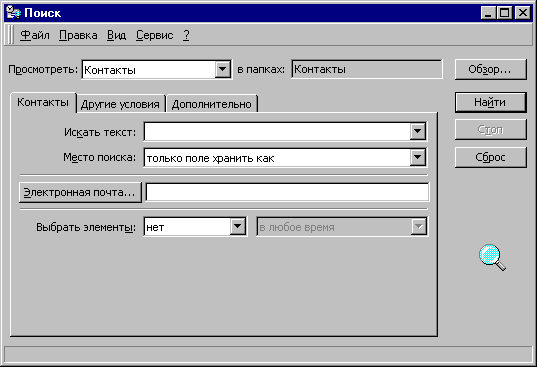Click the Обзор... button
This screenshot has width=537, height=367.
coord(490,69)
